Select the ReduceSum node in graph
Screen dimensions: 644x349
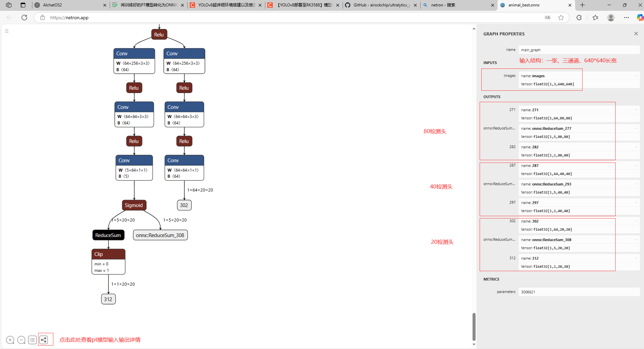[x=108, y=235]
